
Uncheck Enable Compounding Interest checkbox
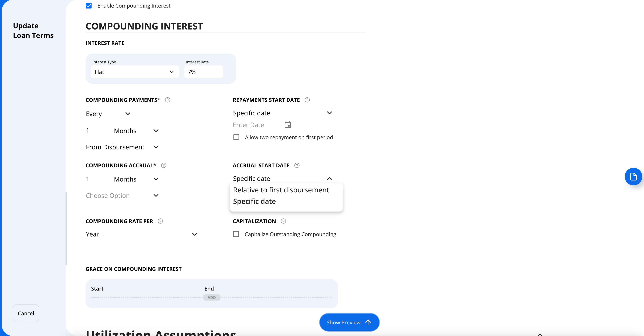coord(89,5)
